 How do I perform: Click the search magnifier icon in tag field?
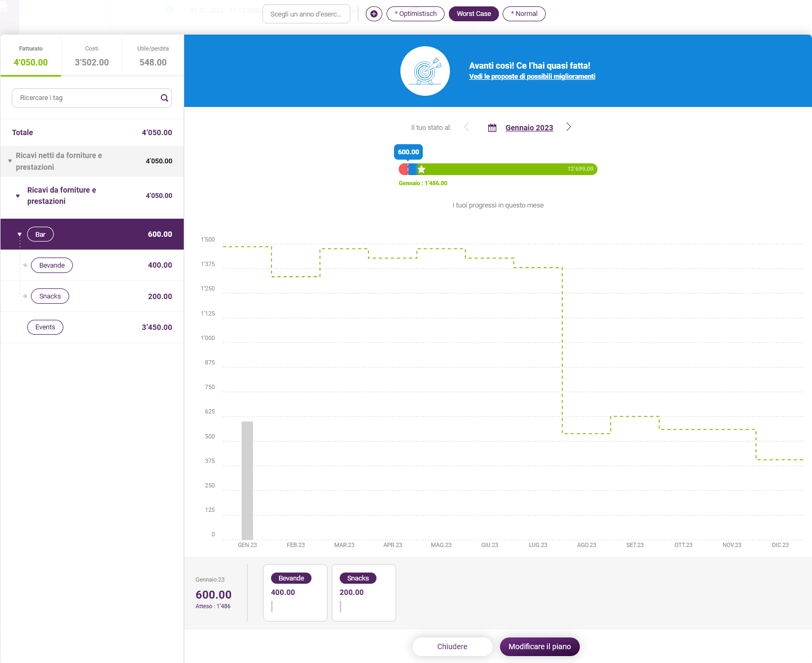(x=165, y=98)
